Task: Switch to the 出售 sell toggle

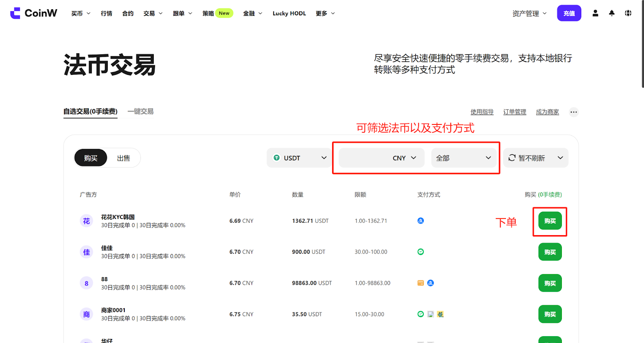Action: point(124,158)
